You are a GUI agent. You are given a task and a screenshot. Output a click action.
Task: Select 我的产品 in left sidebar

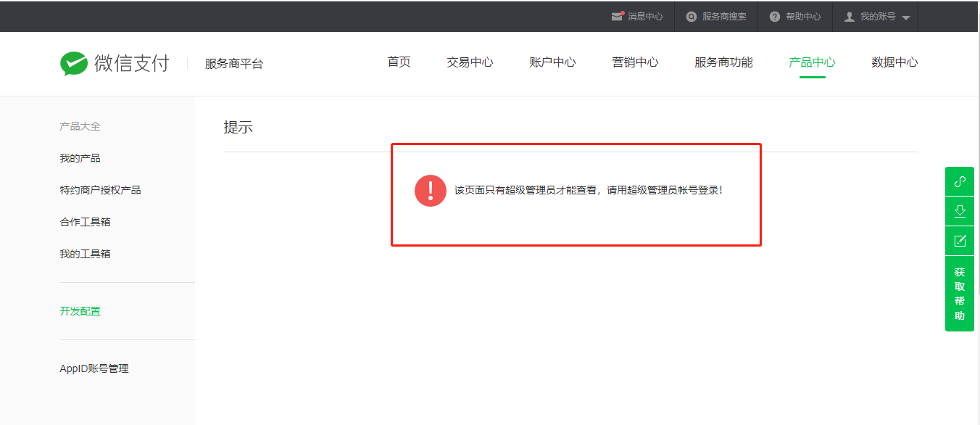click(80, 158)
